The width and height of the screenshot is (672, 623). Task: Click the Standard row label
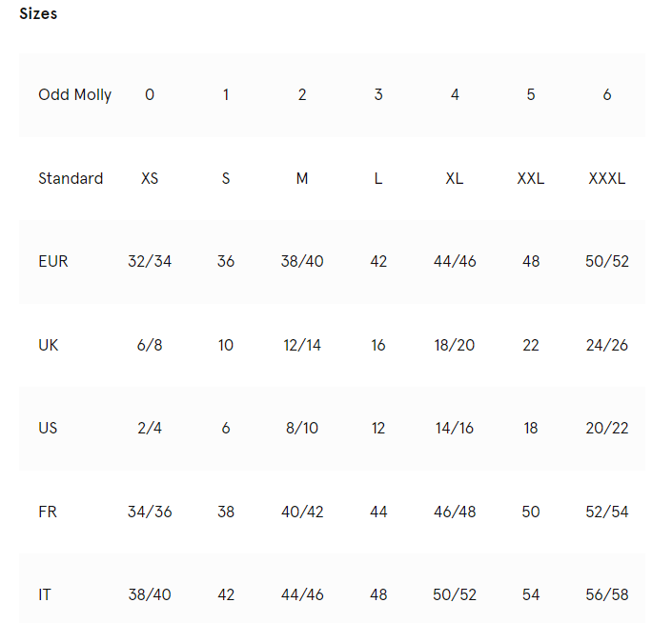(x=71, y=178)
